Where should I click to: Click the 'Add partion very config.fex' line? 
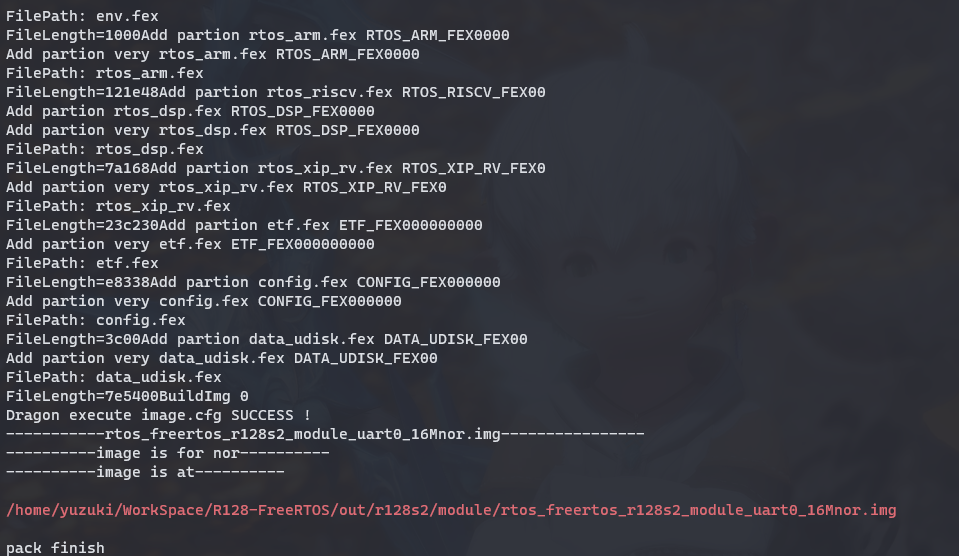click(204, 301)
